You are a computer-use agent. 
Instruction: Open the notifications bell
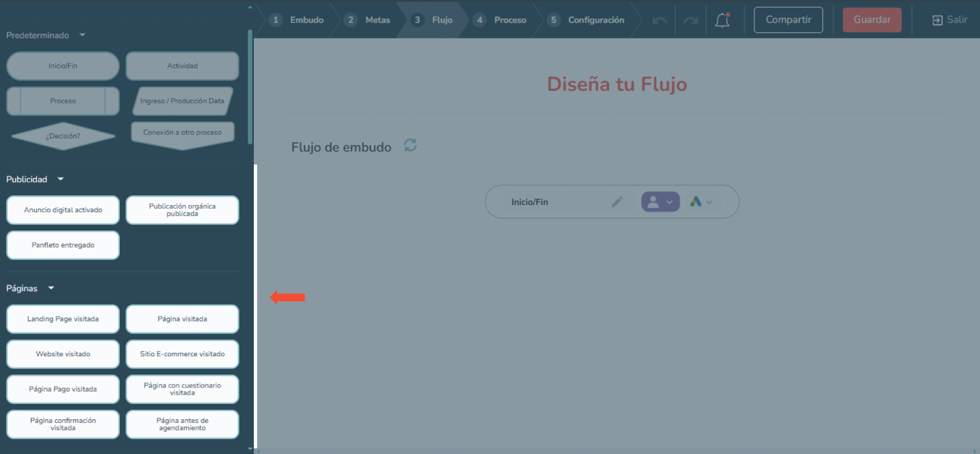point(723,20)
